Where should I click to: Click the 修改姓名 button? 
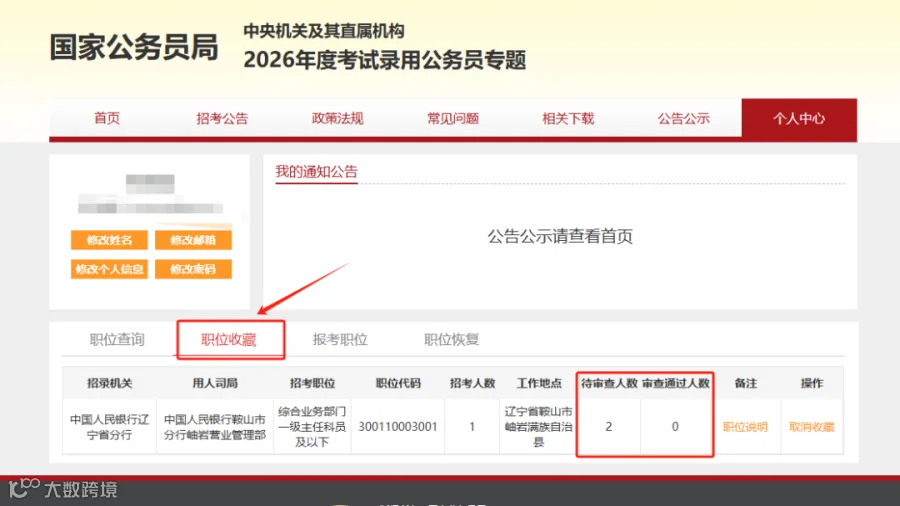(109, 240)
